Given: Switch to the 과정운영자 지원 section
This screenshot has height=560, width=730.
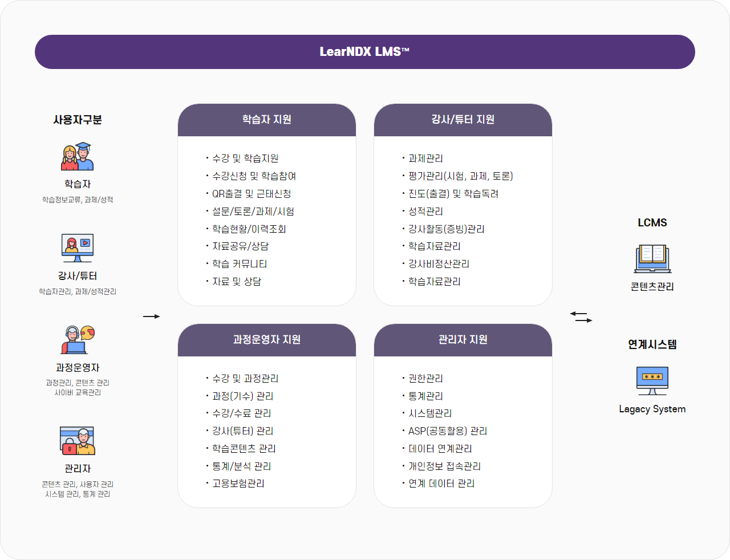Looking at the screenshot, I should click(267, 340).
